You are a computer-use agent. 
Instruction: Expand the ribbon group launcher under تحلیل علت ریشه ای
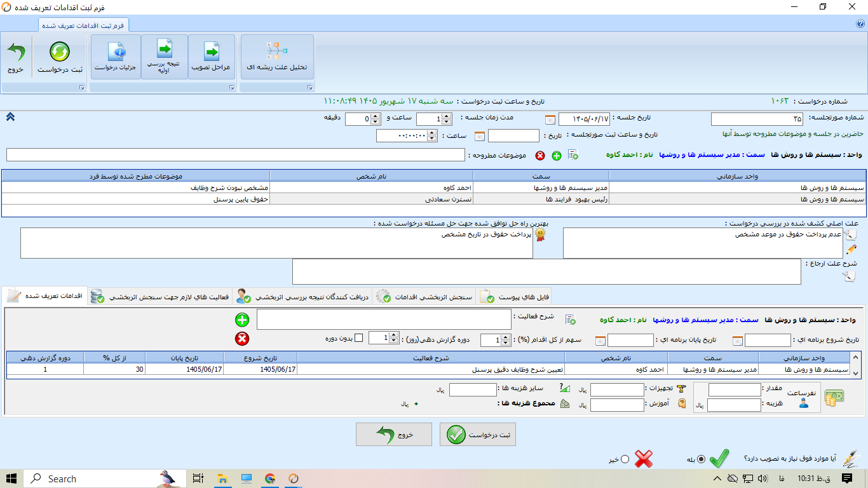(309, 87)
